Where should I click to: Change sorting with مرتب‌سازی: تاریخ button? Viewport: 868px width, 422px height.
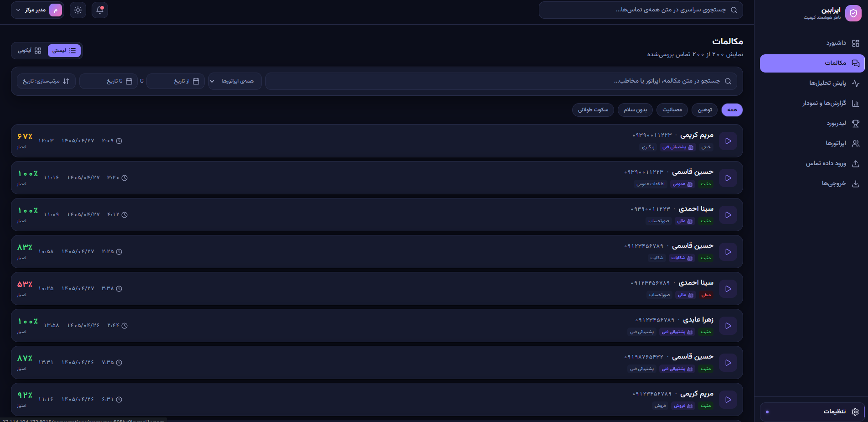tap(46, 81)
